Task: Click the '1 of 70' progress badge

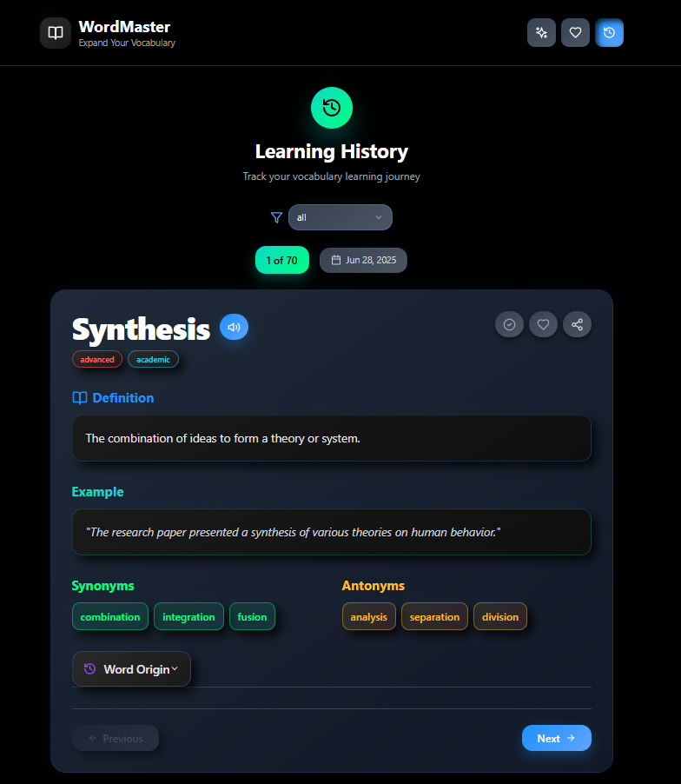Action: [x=281, y=260]
